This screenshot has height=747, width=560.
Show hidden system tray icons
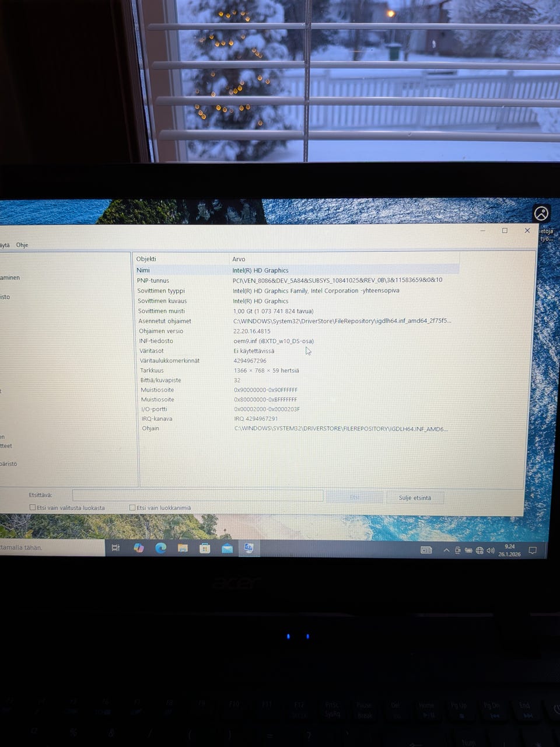pyautogui.click(x=446, y=550)
